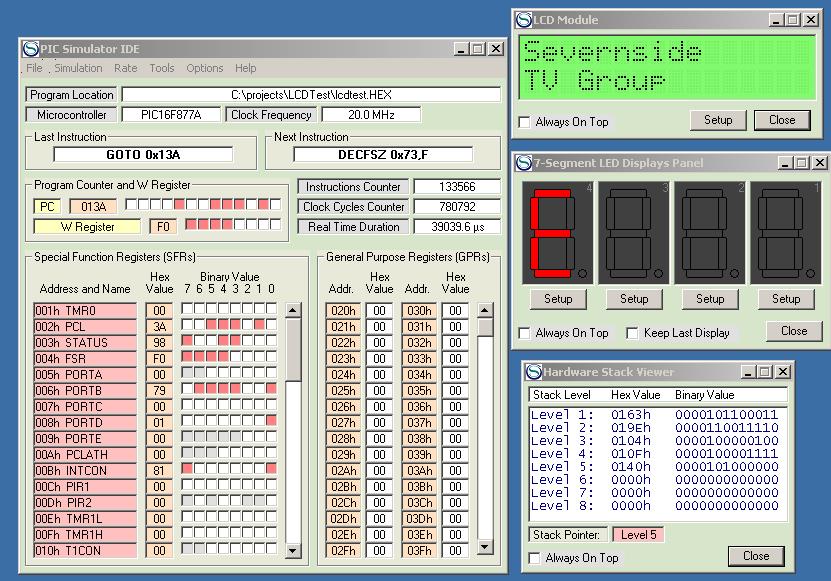This screenshot has height=581, width=831.
Task: Click the PIC Simulator IDE title bar icon
Action: (x=31, y=48)
